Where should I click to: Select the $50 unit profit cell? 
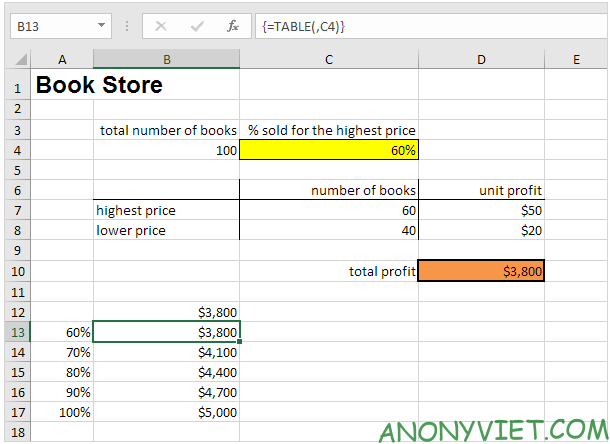pos(481,211)
